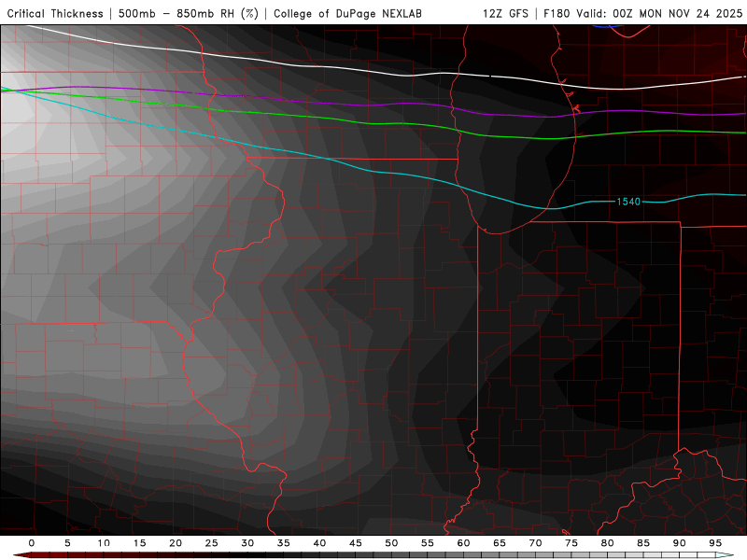Select the "65" value on the colorbar
Viewport: 747px width, 560px height.
[500, 543]
